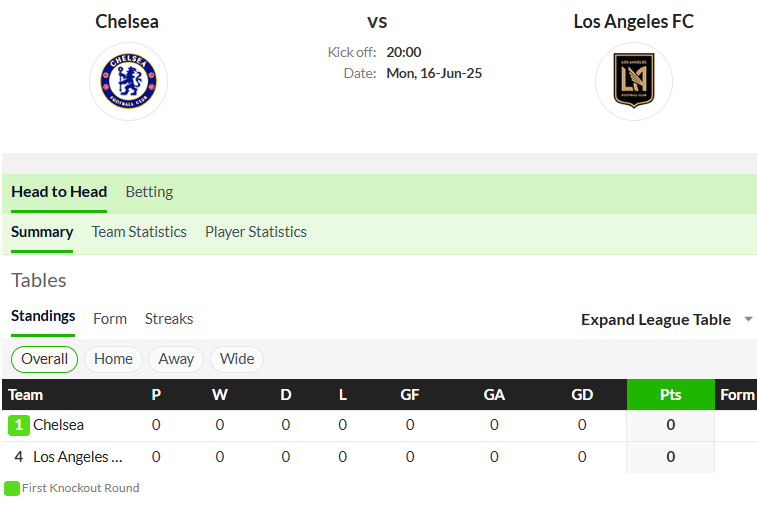The width and height of the screenshot is (757, 512).
Task: Show the Form tables tab
Action: pos(110,319)
